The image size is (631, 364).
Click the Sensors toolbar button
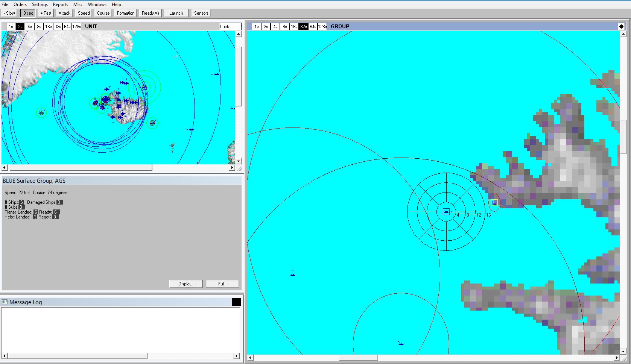(x=201, y=13)
